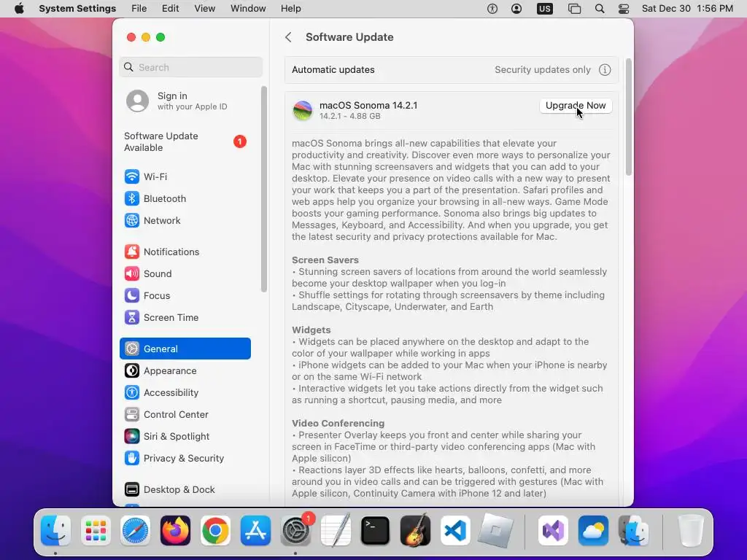Open Notifications bell icon
747x560 pixels.
(132, 252)
